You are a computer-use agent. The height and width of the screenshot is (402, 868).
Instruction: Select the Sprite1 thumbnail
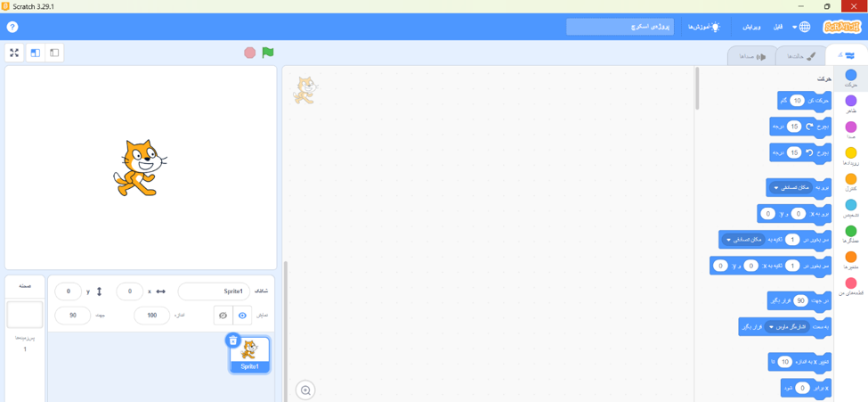249,355
